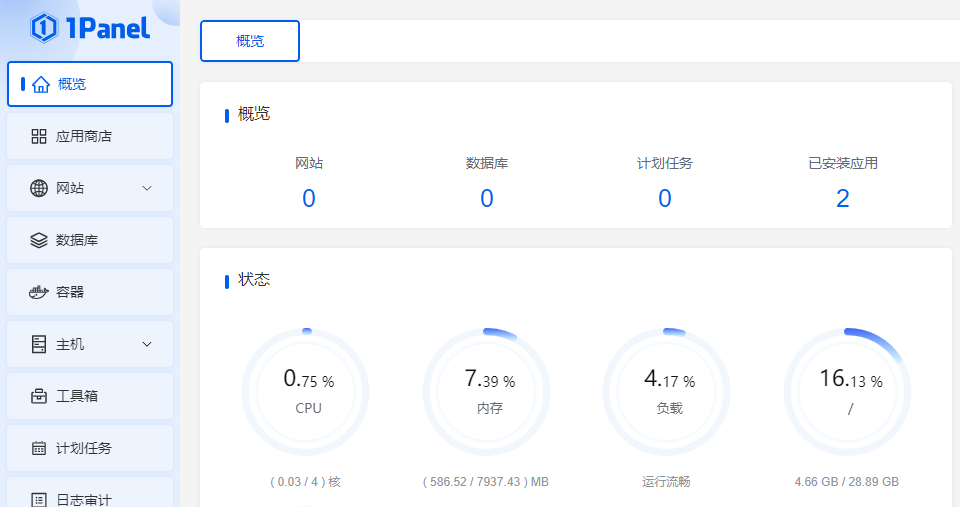Click the globe icon for 网站
The height and width of the screenshot is (507, 960).
point(39,188)
